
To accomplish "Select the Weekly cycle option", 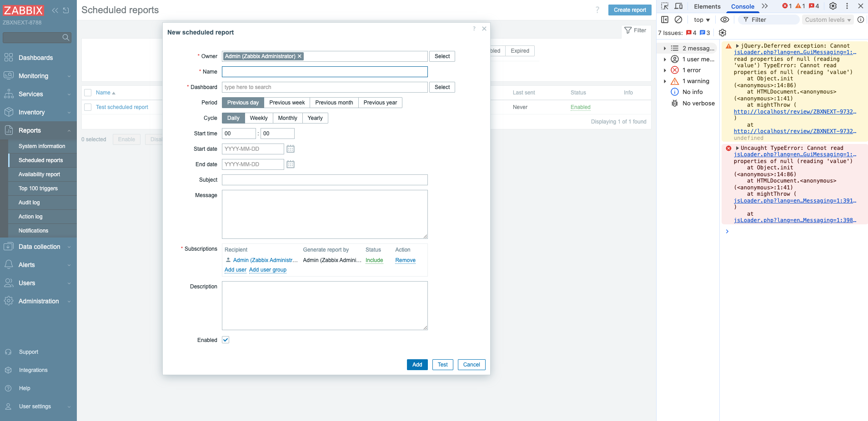I will point(259,118).
